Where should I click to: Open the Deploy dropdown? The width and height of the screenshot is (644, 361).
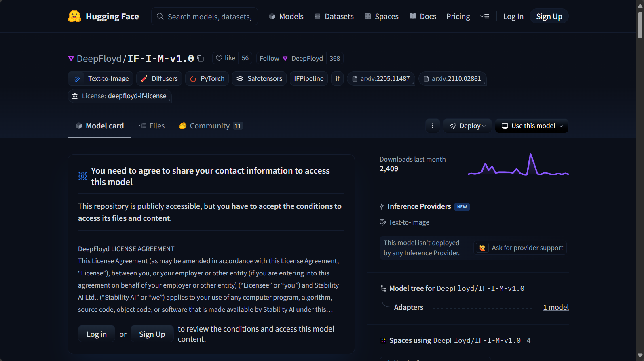point(467,126)
